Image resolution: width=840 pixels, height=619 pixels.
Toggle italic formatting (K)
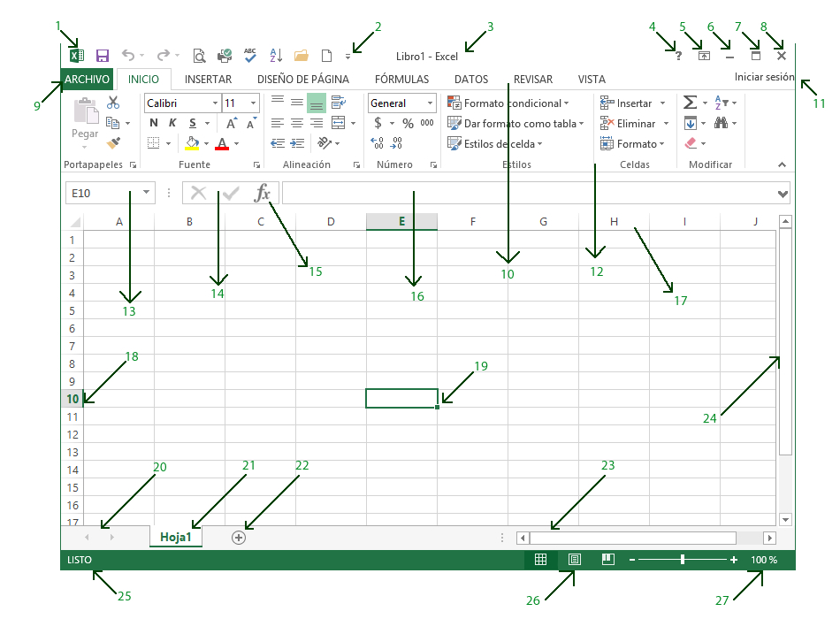[x=172, y=123]
